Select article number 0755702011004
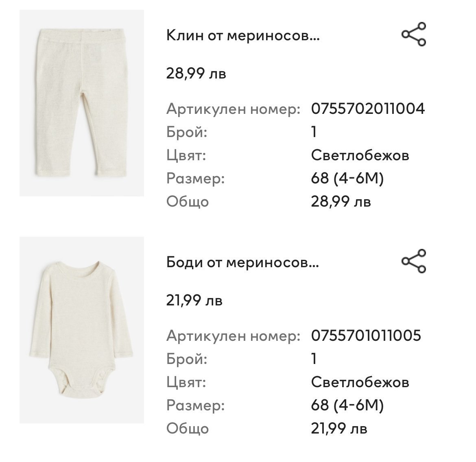This screenshot has height=462, width=476. pos(368,109)
